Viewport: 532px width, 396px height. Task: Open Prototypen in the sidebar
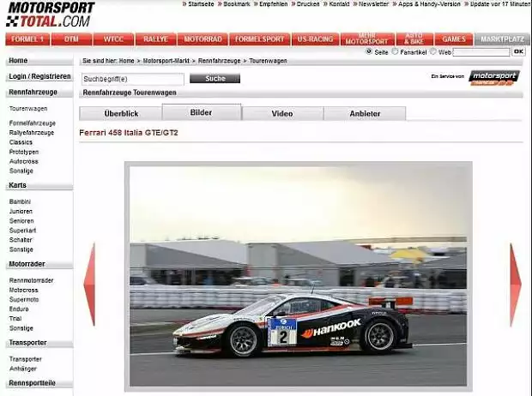(24, 152)
